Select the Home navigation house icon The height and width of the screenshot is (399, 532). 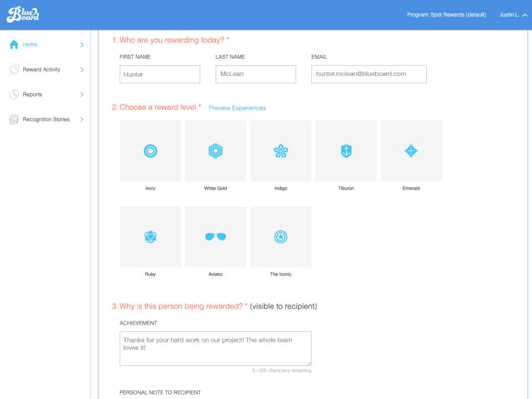pyautogui.click(x=13, y=44)
